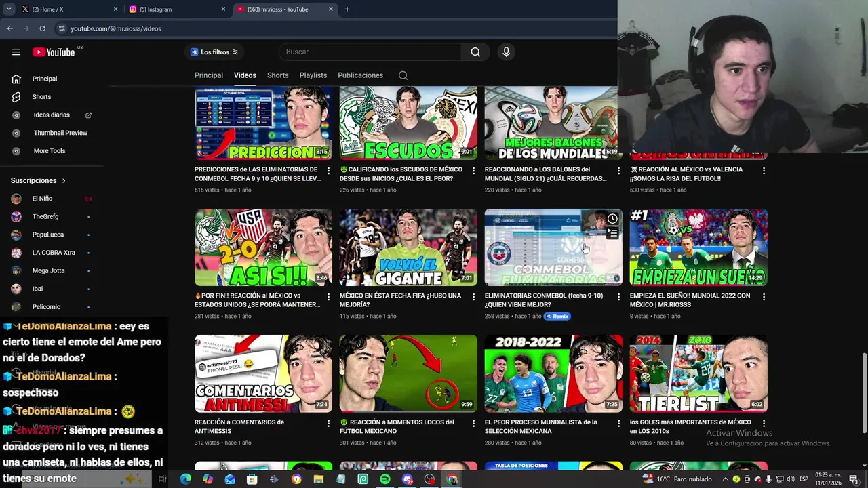This screenshot has width=868, height=488.
Task: Add CONMEBOL Eliminatorias video to Watch Later
Action: 612,218
